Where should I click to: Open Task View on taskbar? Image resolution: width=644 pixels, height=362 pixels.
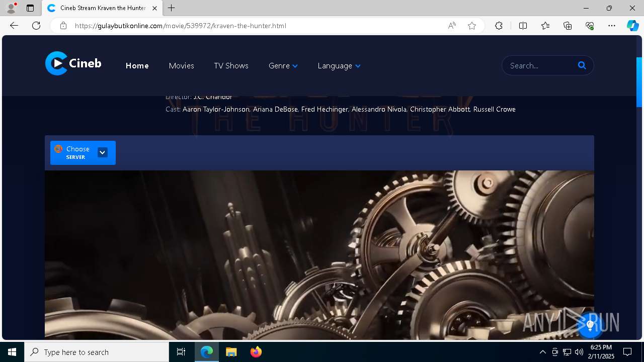[x=181, y=352]
